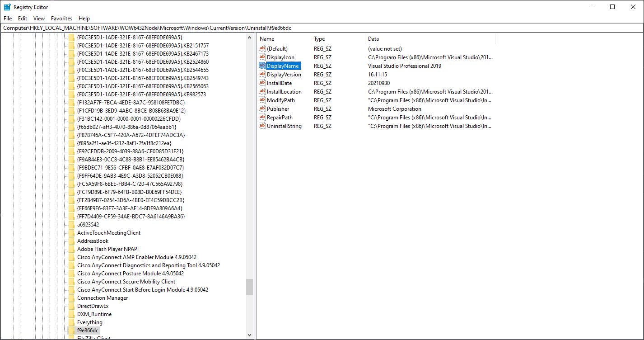Select Cisco AnyConnect Posture Module 4.9.05042 key

pyautogui.click(x=131, y=274)
